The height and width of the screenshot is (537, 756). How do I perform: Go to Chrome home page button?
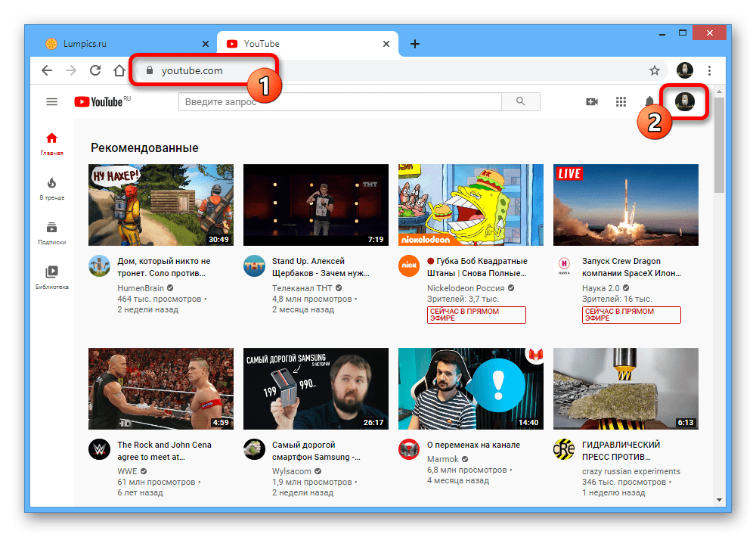(x=119, y=70)
